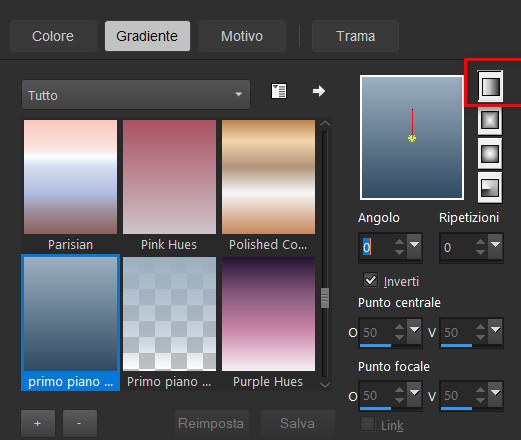Click the right arrow icon beside category

click(319, 91)
